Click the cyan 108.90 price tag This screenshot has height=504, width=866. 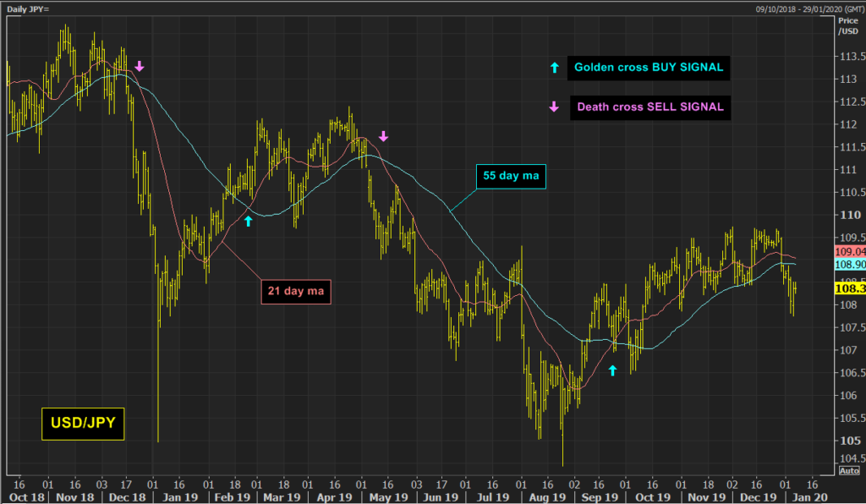pos(849,265)
